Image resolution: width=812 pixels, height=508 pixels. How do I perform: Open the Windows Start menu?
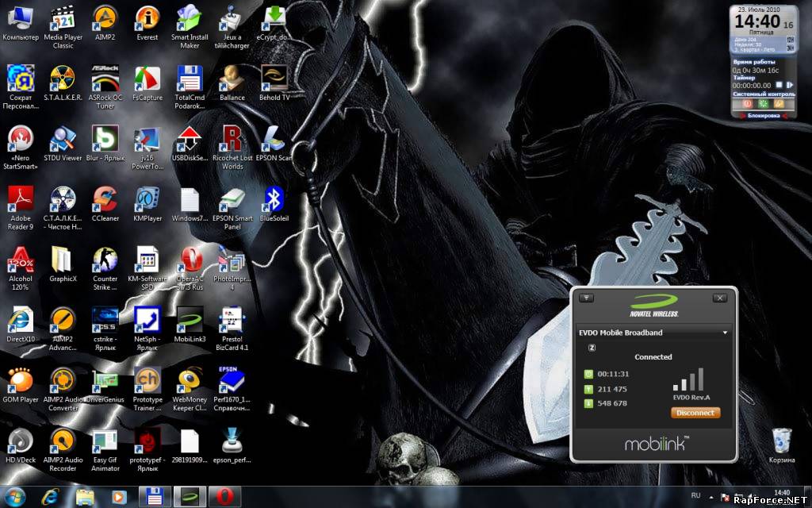14,497
